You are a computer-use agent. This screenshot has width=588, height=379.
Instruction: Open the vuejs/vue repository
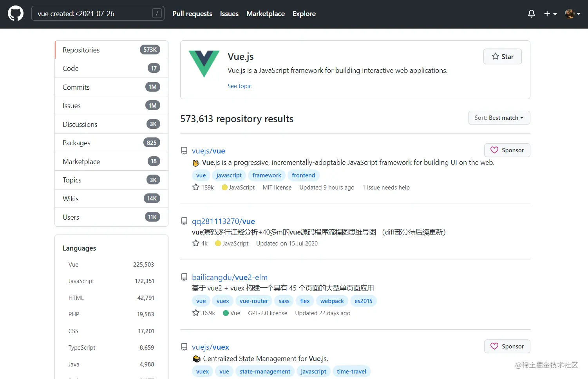tap(208, 151)
